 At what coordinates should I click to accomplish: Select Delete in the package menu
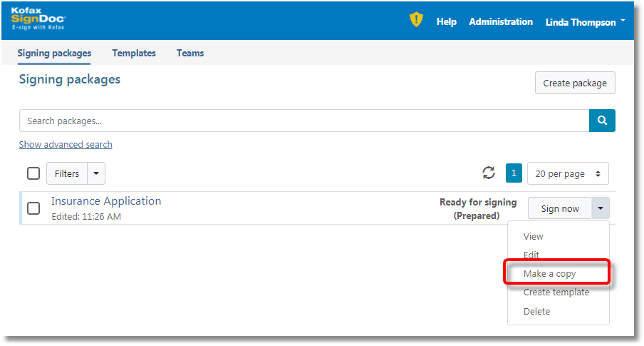tap(536, 311)
